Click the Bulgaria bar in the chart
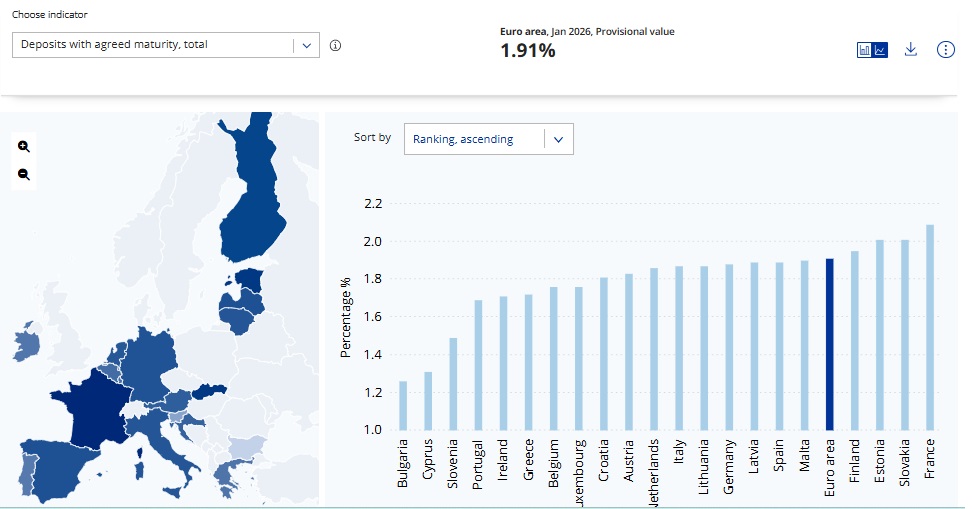The width and height of the screenshot is (979, 509). click(x=403, y=405)
